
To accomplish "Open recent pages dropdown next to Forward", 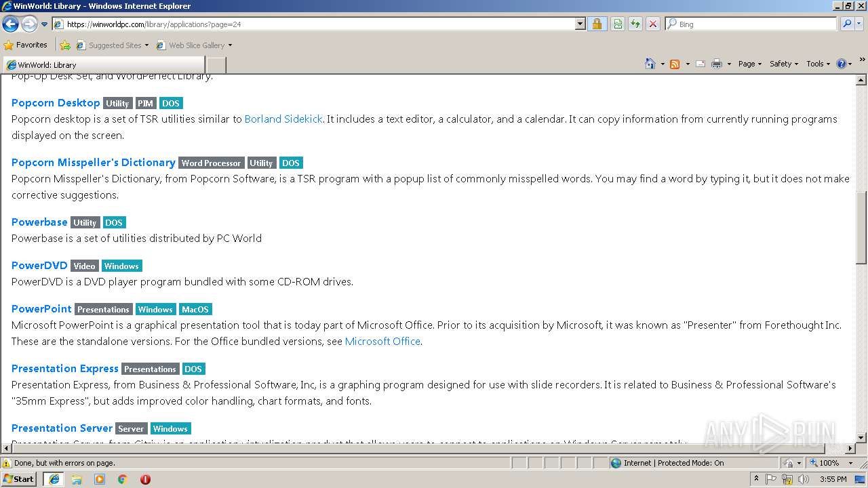I will (x=45, y=24).
